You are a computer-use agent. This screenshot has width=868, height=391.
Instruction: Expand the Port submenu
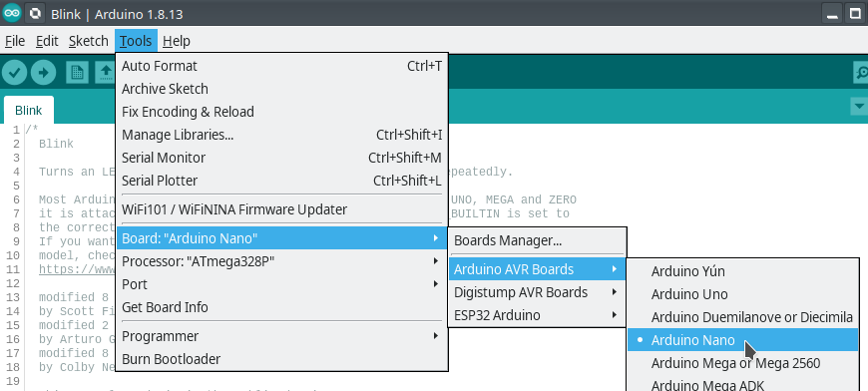click(281, 284)
